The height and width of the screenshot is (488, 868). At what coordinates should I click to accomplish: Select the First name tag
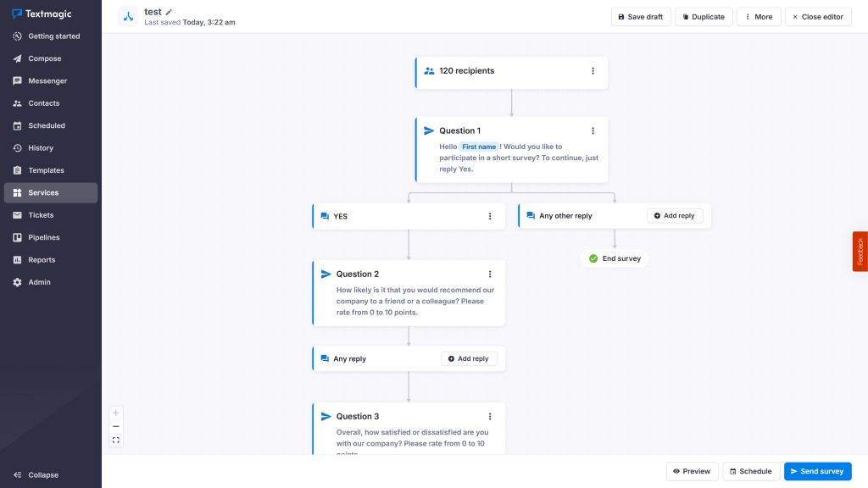(x=479, y=147)
